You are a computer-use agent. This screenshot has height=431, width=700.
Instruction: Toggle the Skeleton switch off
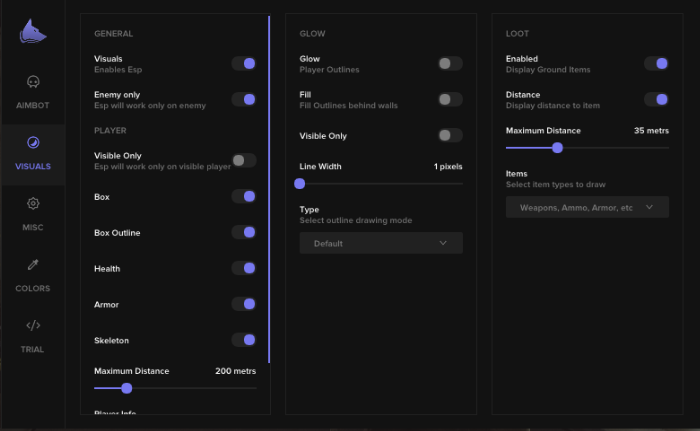coord(244,340)
